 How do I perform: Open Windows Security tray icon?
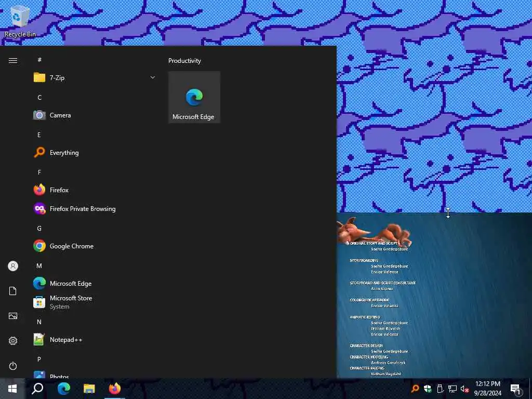pyautogui.click(x=428, y=389)
